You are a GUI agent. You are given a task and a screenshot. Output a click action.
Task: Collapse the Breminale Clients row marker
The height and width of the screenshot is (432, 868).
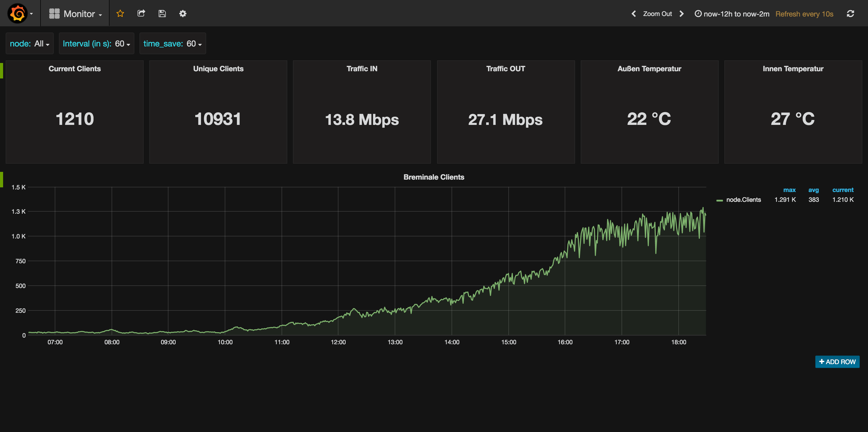click(x=1, y=179)
